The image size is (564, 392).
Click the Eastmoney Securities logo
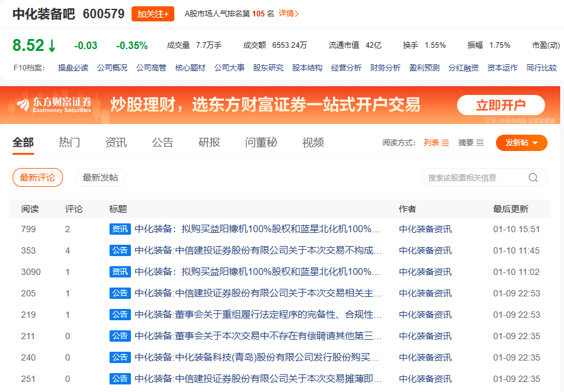click(54, 105)
